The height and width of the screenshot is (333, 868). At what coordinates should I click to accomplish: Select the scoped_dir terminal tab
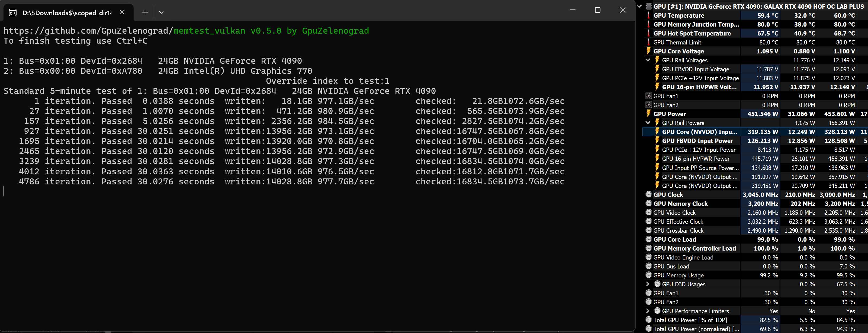click(66, 13)
